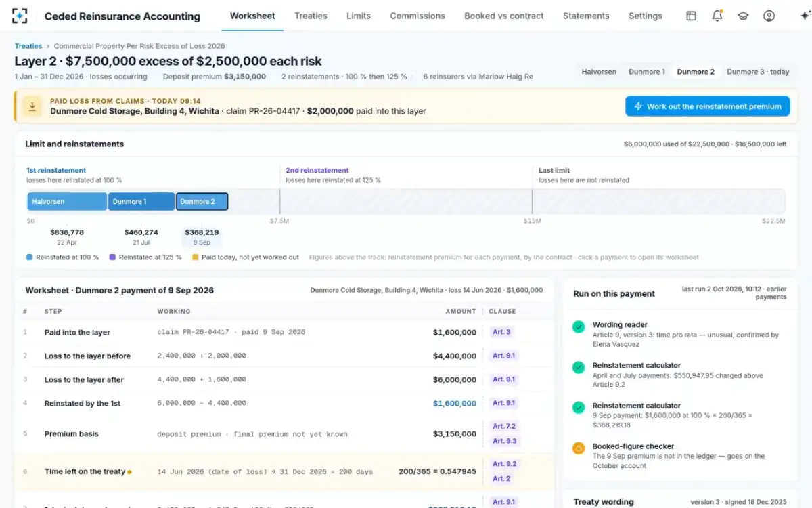Open Art. 9.1 clause on Reinstated by the 1st row

(x=503, y=403)
